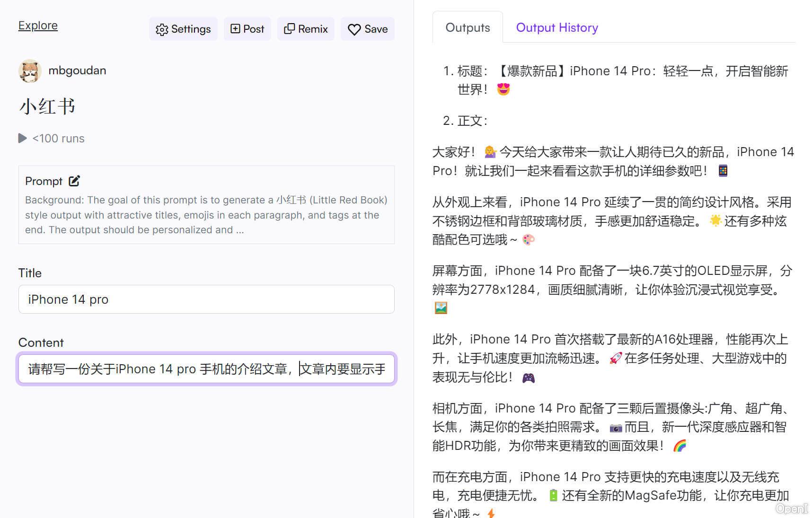Click the plus icon on Post
Image resolution: width=812 pixels, height=518 pixels.
pyautogui.click(x=235, y=29)
